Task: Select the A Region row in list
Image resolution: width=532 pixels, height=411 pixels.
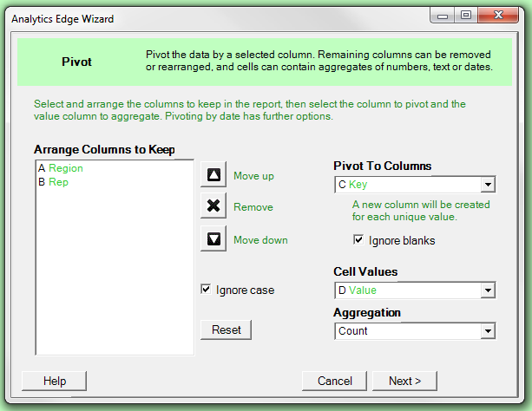Action: 115,168
